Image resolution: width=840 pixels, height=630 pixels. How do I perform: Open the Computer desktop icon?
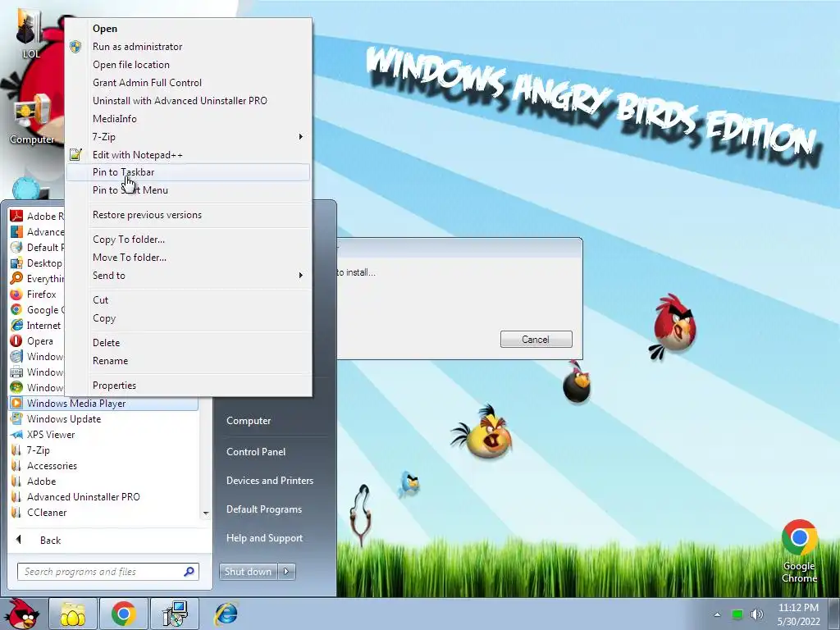click(x=32, y=119)
